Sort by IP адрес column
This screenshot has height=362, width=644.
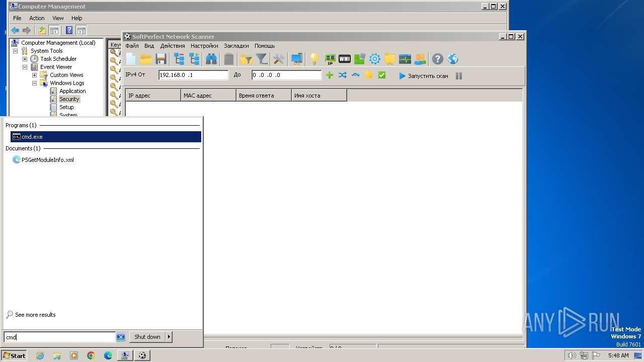click(x=153, y=96)
